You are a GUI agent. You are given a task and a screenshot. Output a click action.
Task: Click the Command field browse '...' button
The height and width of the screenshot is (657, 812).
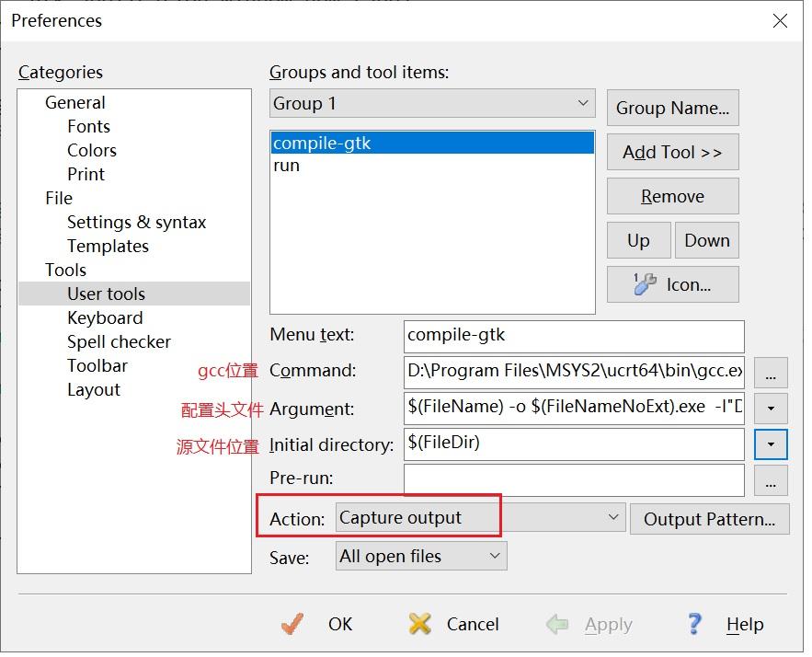coord(771,372)
